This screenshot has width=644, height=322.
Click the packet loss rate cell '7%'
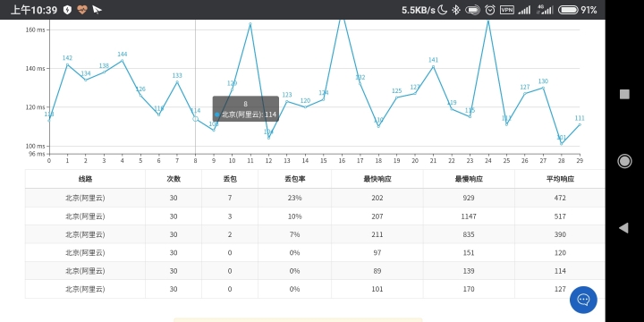[x=294, y=234]
